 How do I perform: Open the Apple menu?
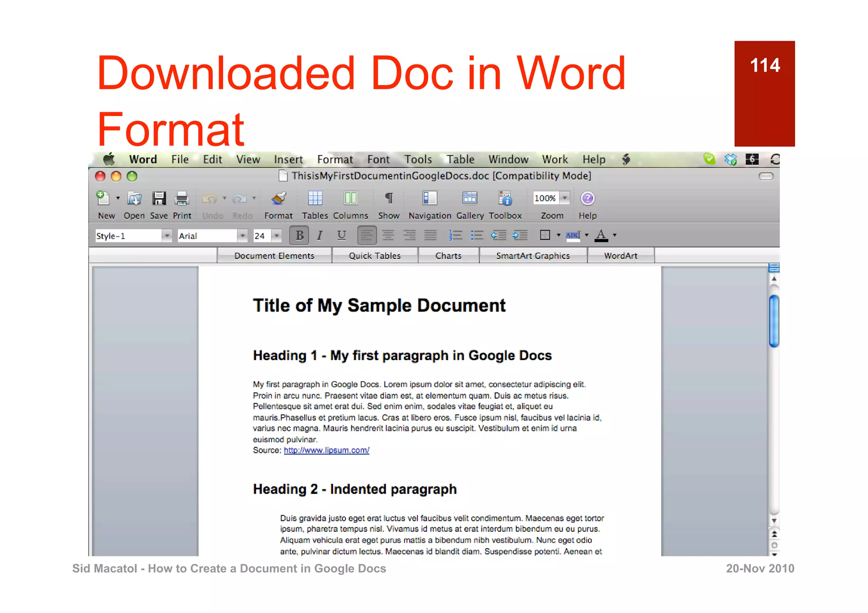(x=109, y=159)
